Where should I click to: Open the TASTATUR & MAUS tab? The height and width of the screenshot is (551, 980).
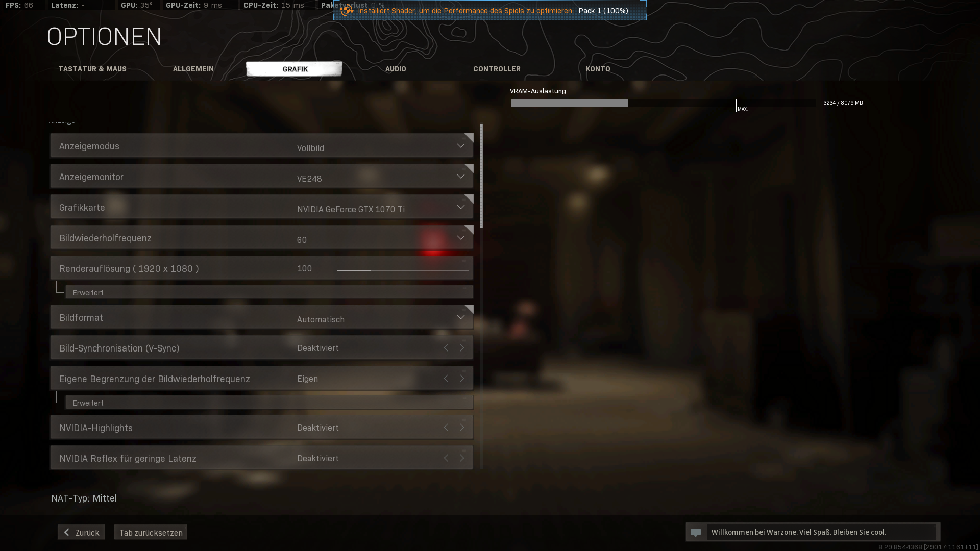(92, 69)
